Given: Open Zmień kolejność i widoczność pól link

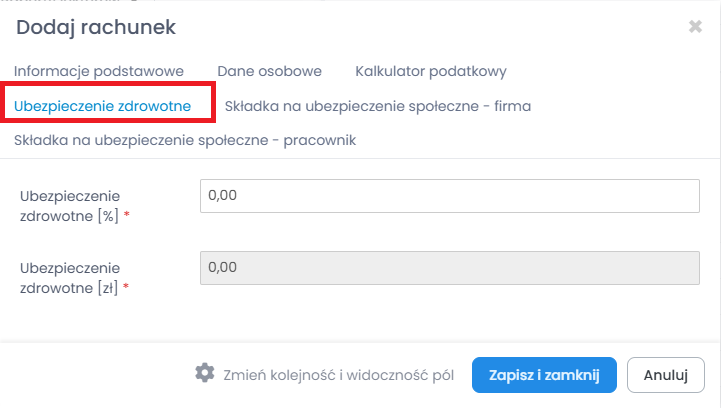Looking at the screenshot, I should point(338,375).
